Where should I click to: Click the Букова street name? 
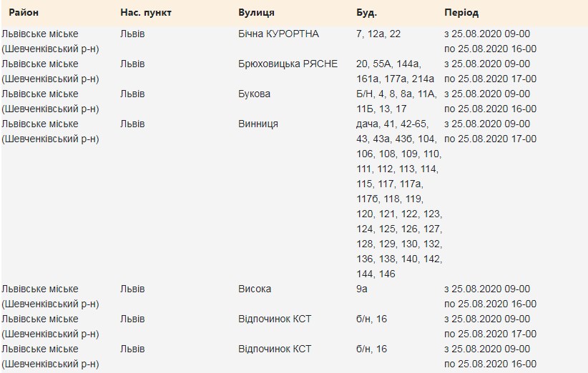[x=255, y=94]
